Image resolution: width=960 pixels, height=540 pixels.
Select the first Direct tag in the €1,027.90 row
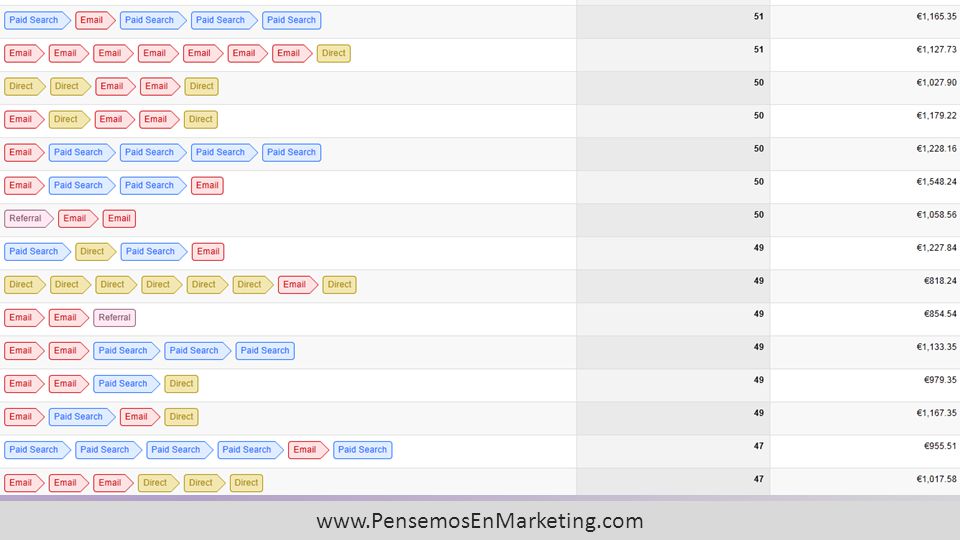coord(24,86)
